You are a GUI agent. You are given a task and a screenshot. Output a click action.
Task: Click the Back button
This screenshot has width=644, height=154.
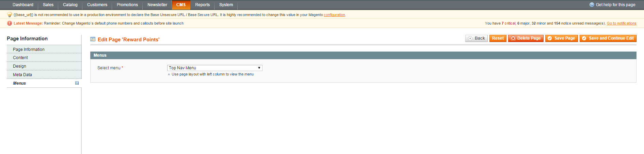click(x=476, y=38)
